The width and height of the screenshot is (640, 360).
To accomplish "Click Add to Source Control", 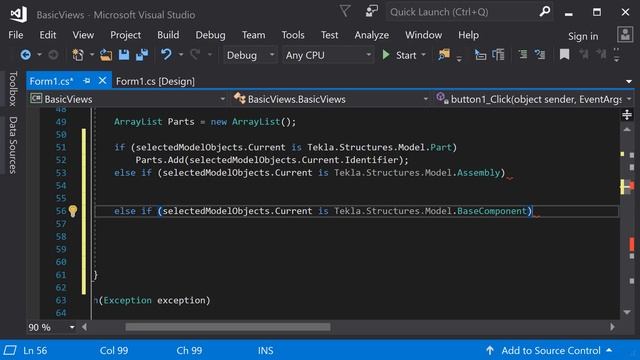I will tap(550, 351).
